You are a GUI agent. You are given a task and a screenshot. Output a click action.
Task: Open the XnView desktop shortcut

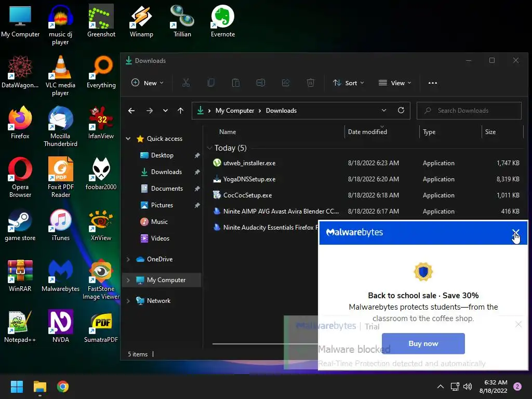pyautogui.click(x=101, y=224)
